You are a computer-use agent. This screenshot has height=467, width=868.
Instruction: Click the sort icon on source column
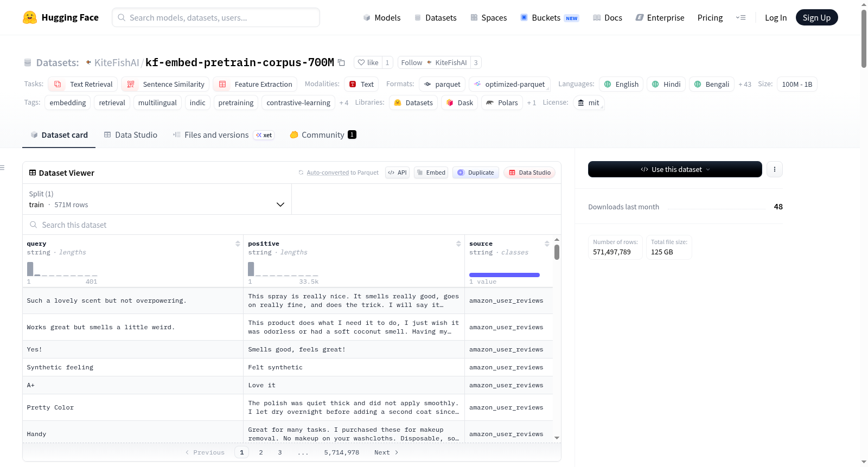[547, 244]
